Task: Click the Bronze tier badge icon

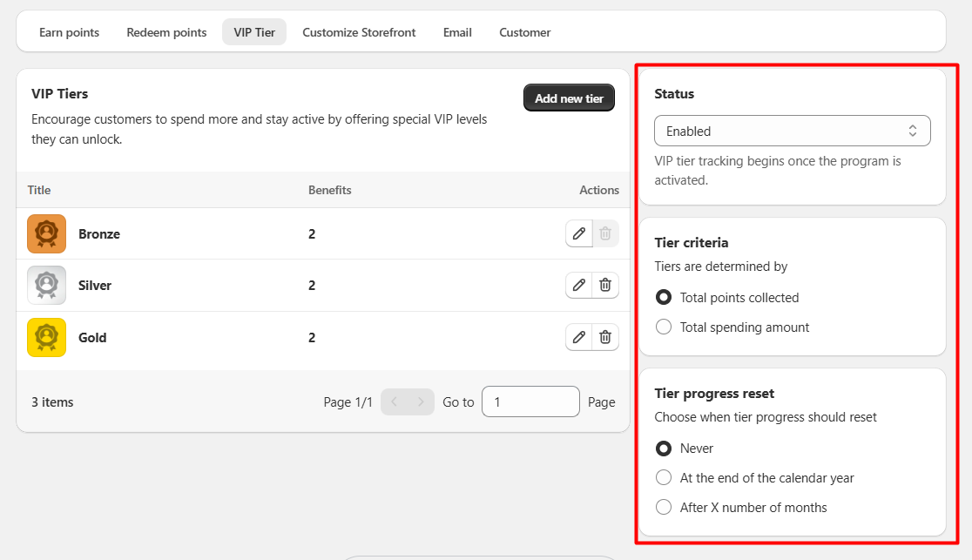Action: [x=47, y=233]
